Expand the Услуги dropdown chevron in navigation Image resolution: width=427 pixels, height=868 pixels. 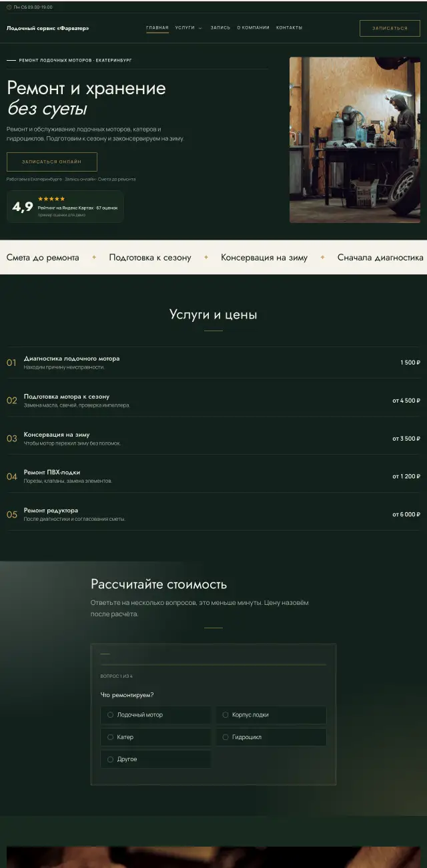[x=200, y=28]
